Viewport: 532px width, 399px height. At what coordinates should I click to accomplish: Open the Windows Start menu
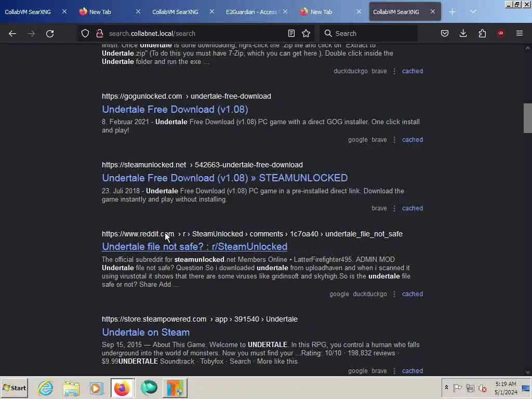click(x=14, y=388)
